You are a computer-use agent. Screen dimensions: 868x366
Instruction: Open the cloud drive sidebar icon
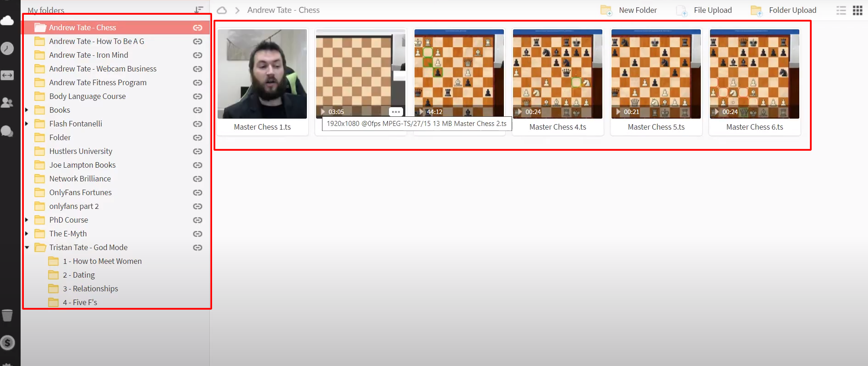(7, 20)
